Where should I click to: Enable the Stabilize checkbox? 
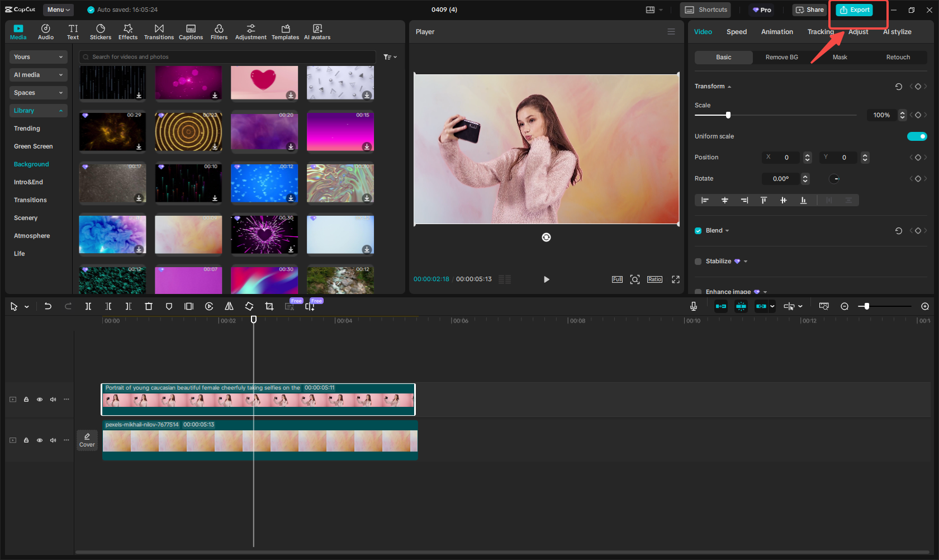pos(698,261)
